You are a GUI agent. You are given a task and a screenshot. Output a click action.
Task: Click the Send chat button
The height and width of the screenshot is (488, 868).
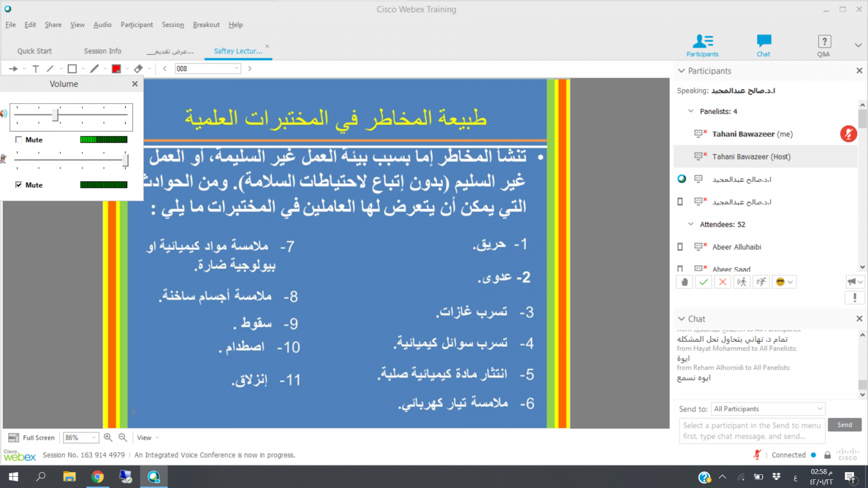click(x=845, y=425)
